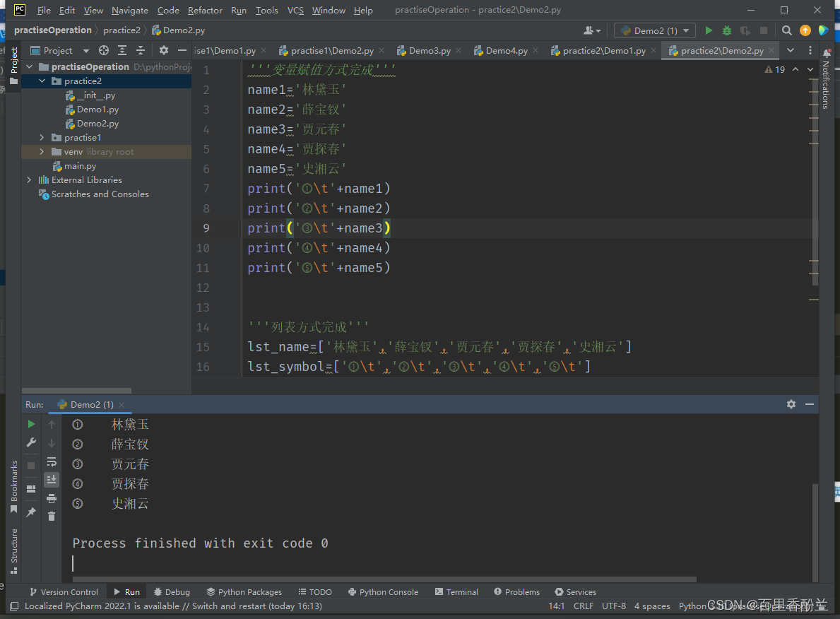Click the 19 warnings indicator in editor

(x=774, y=69)
